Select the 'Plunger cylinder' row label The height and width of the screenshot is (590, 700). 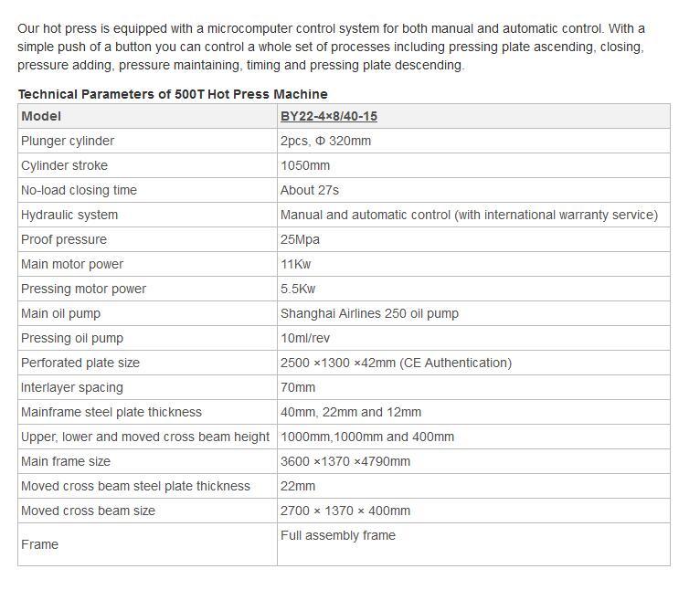(x=68, y=141)
